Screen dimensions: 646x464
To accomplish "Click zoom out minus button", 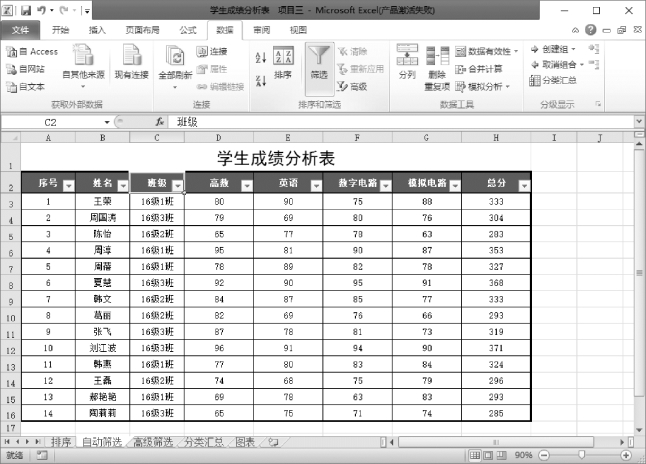I will (x=544, y=455).
